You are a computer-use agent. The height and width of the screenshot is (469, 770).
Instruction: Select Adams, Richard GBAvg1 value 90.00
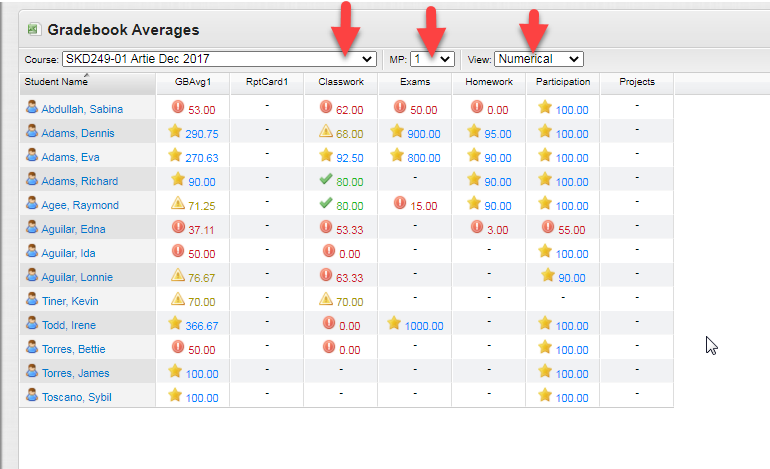pyautogui.click(x=202, y=182)
